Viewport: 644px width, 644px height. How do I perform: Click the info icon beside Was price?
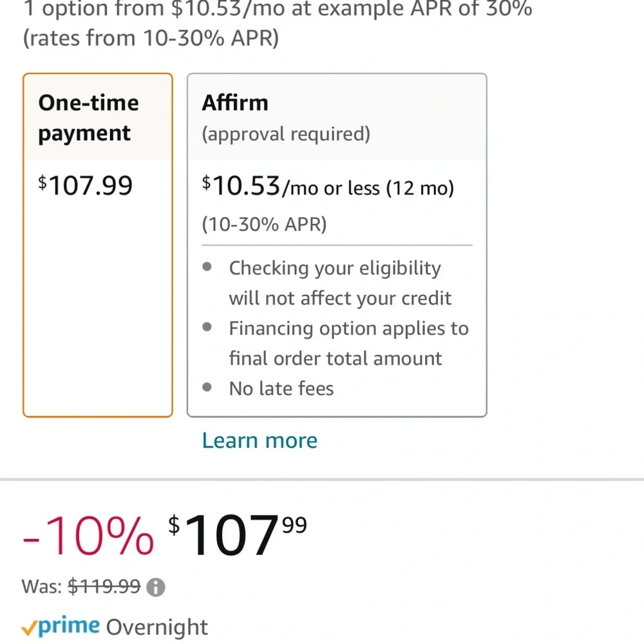click(156, 587)
